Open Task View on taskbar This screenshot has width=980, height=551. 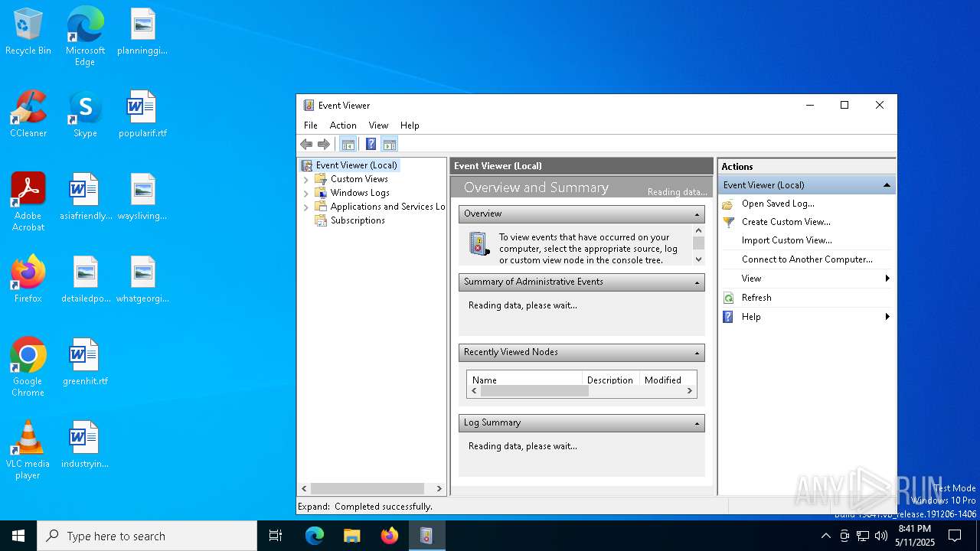(276, 536)
